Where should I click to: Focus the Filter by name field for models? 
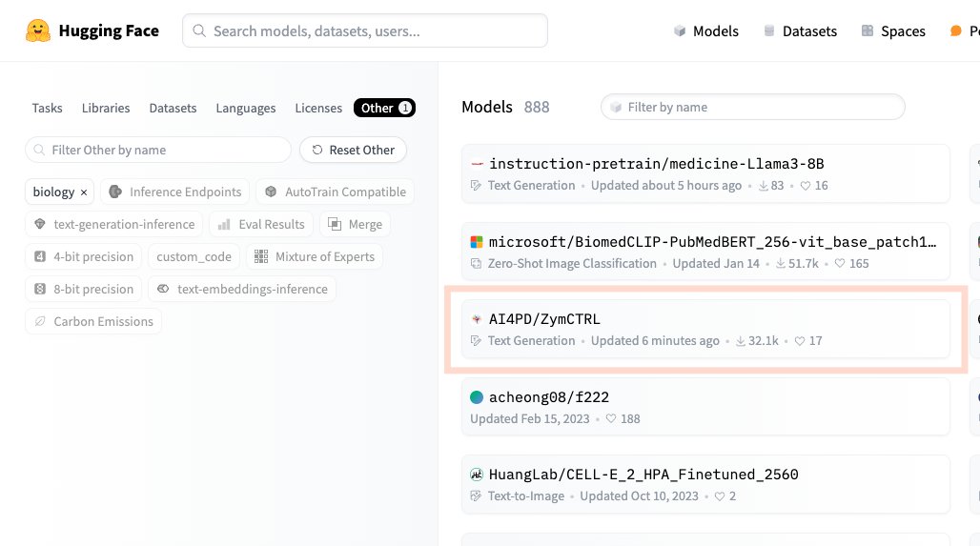(x=752, y=107)
